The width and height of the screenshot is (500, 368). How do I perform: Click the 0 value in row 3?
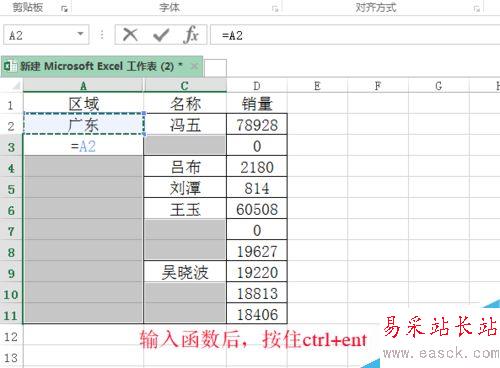[x=257, y=146]
